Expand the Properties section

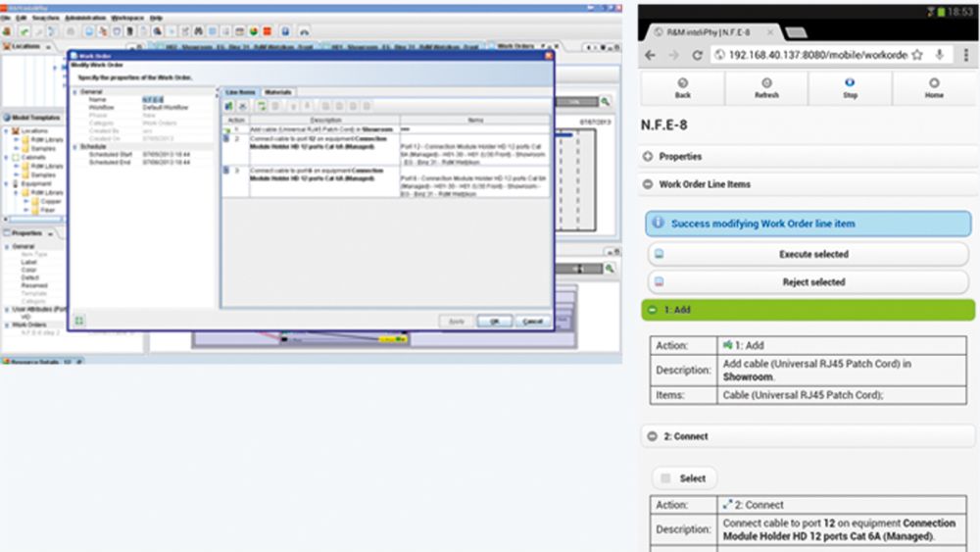[x=649, y=156]
